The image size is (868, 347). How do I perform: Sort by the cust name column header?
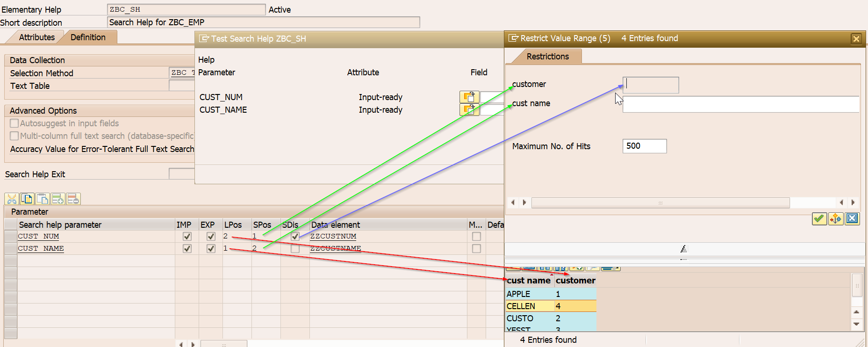[529, 281]
